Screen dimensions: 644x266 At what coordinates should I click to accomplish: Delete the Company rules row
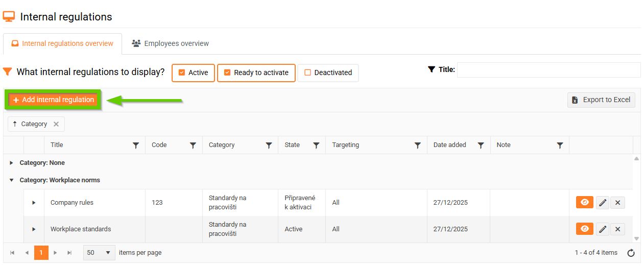coord(617,203)
